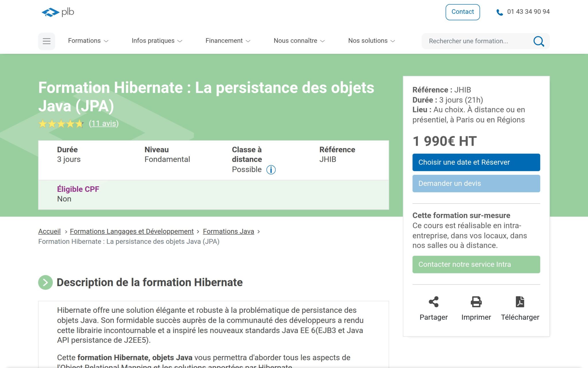588x368 pixels.
Task: Click Demander un devis
Action: [476, 183]
